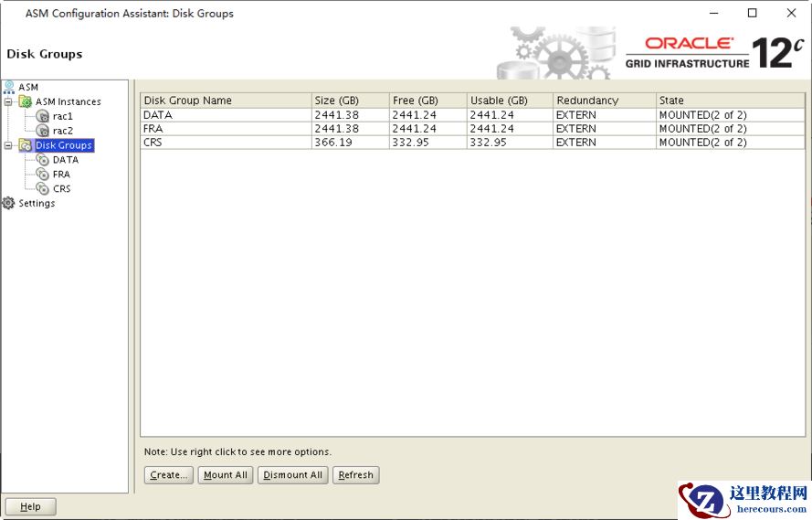Click the 366.19 size cell

tap(350, 142)
